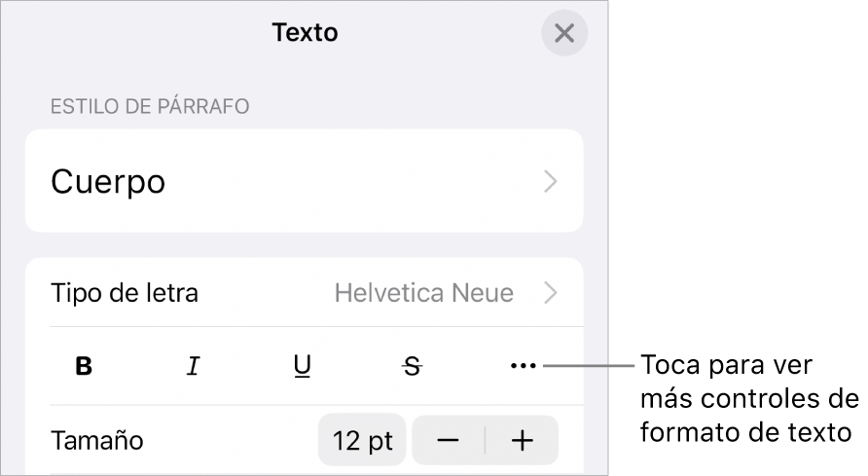The width and height of the screenshot is (868, 476).
Task: Click the 12 pt size field
Action: tap(362, 441)
